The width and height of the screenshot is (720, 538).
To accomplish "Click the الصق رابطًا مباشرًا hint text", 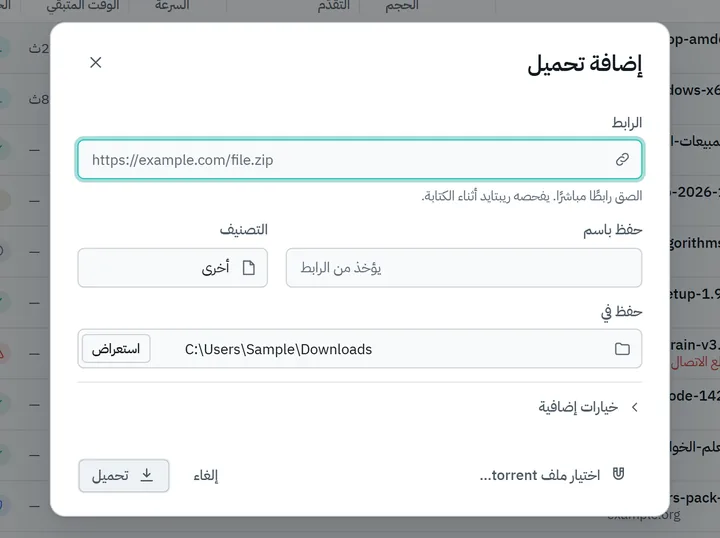I will [532, 196].
